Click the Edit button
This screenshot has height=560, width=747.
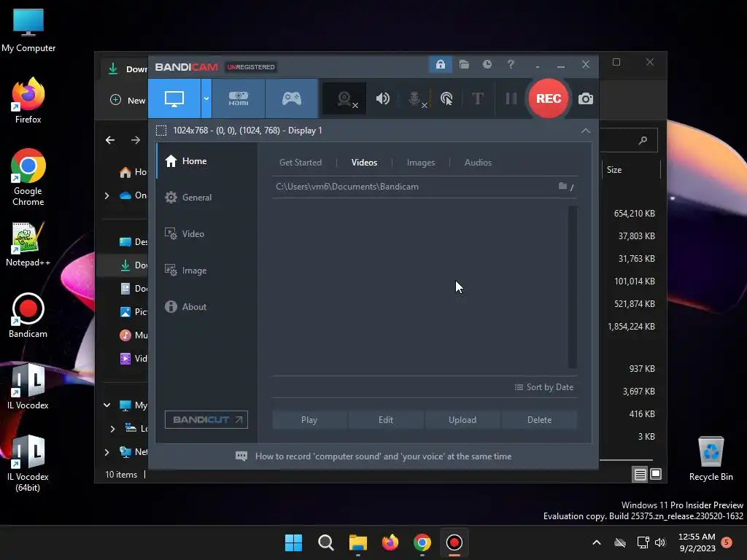coord(386,420)
